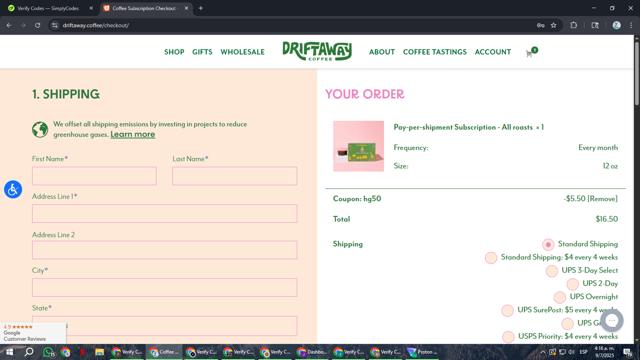Bookmark this page with star icon

pos(553,25)
